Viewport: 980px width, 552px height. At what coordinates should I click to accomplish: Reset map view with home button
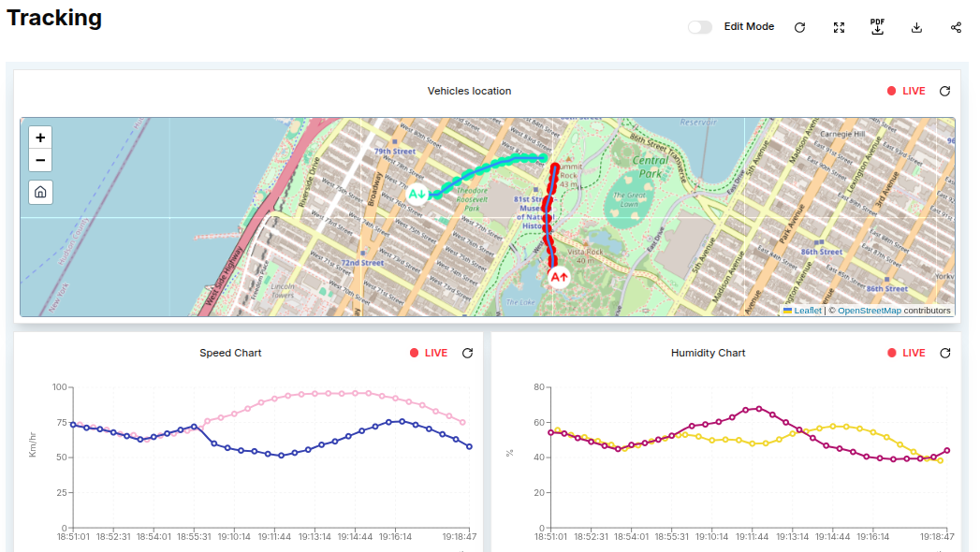[x=40, y=192]
